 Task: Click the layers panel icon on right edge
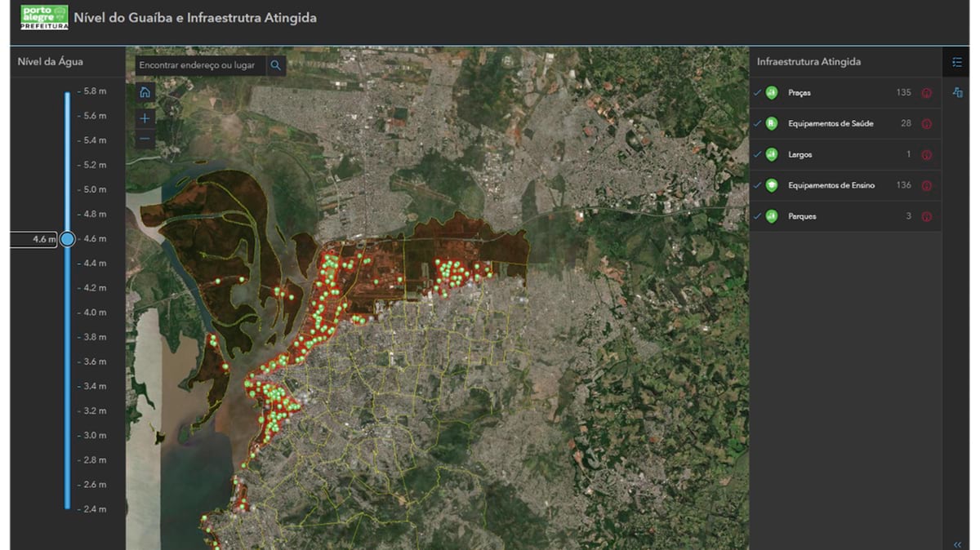point(958,93)
